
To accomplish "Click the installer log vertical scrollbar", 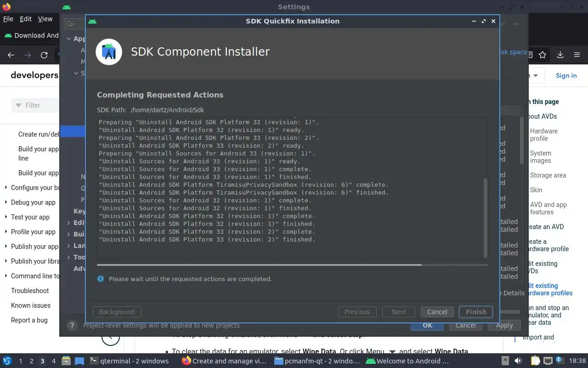I will (x=485, y=218).
